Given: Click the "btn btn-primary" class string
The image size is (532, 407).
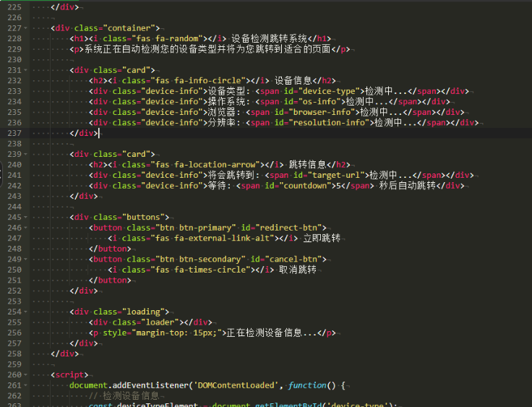Looking at the screenshot, I should coord(196,228).
